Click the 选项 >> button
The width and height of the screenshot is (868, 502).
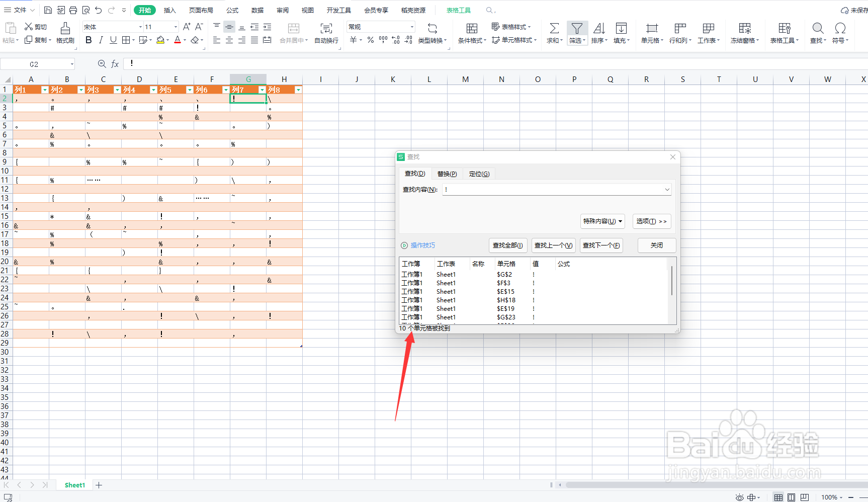click(x=651, y=221)
